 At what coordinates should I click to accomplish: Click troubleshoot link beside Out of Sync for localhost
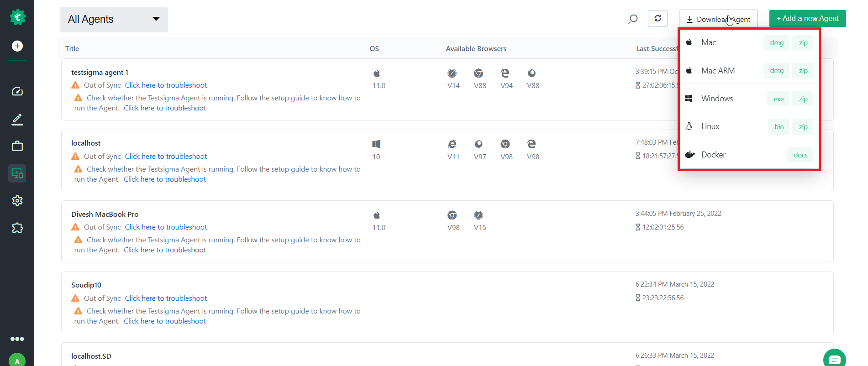pos(166,157)
